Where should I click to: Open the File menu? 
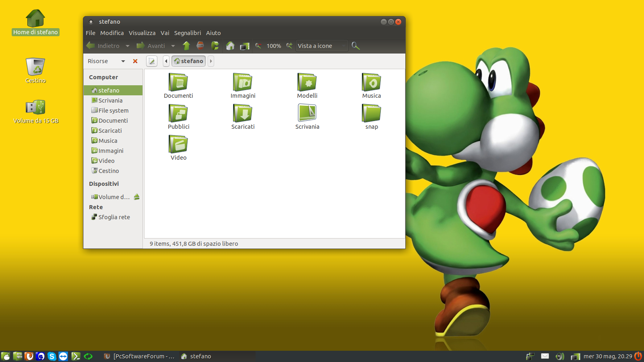coord(91,33)
